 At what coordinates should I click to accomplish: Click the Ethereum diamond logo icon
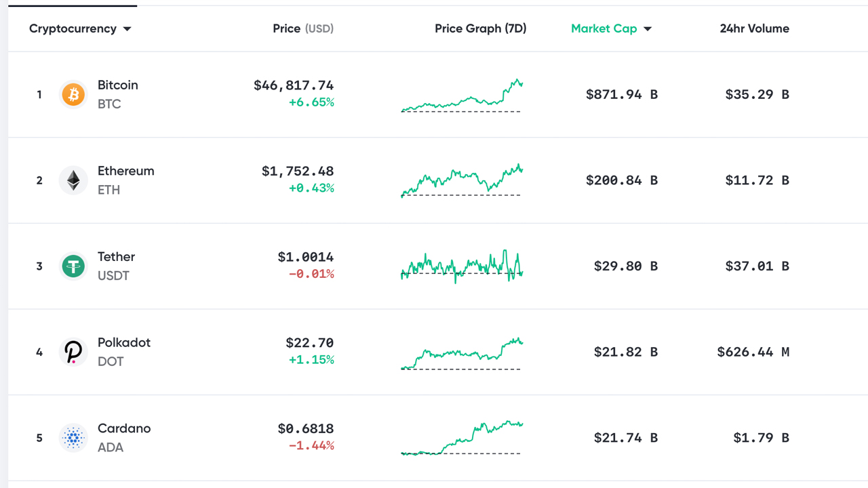tap(73, 180)
